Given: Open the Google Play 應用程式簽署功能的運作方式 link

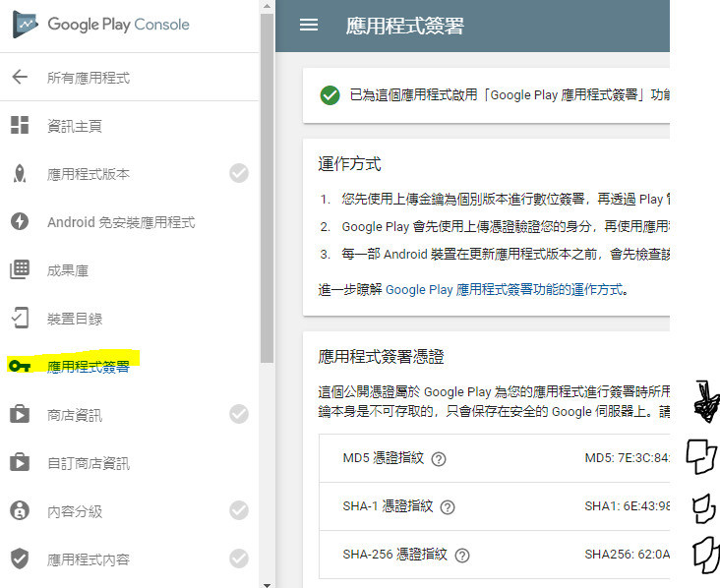Looking at the screenshot, I should (506, 290).
